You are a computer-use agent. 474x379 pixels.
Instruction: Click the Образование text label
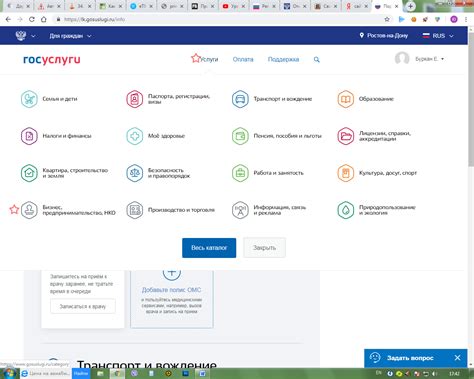pyautogui.click(x=376, y=99)
